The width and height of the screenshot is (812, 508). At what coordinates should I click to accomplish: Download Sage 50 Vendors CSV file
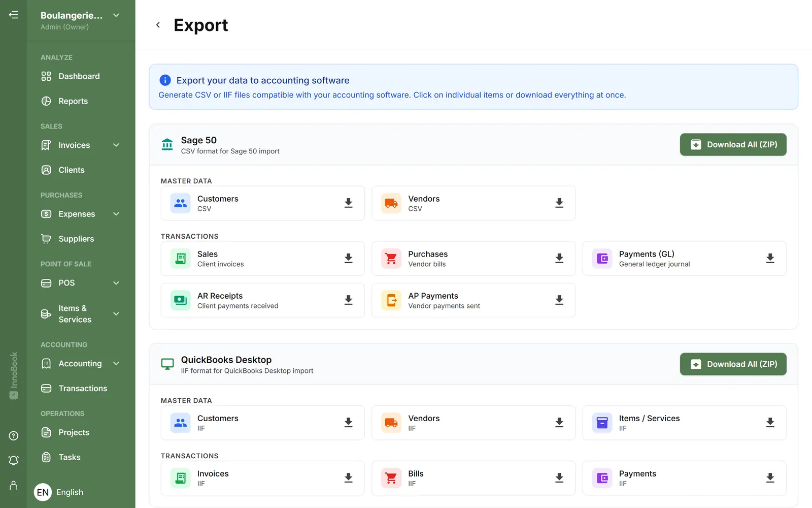559,203
